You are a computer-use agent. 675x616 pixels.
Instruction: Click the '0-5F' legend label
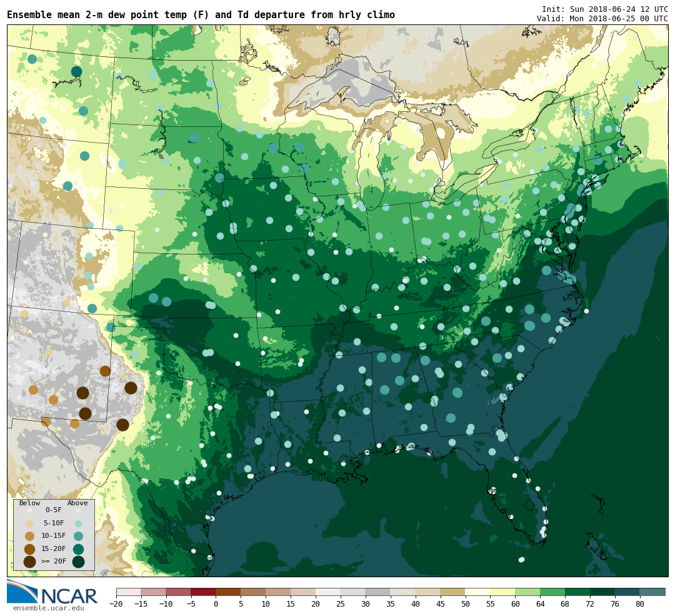tap(54, 510)
